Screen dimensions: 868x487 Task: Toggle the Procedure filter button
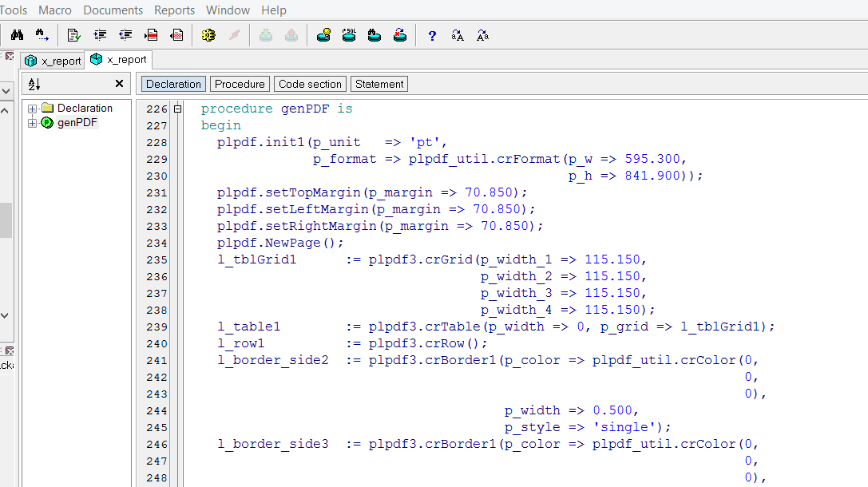click(x=240, y=84)
